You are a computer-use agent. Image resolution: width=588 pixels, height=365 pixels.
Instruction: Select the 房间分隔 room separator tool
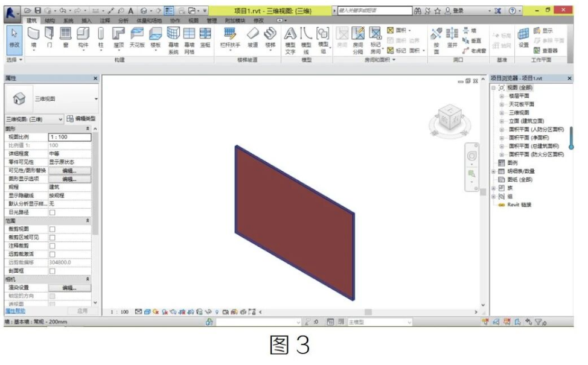point(358,40)
